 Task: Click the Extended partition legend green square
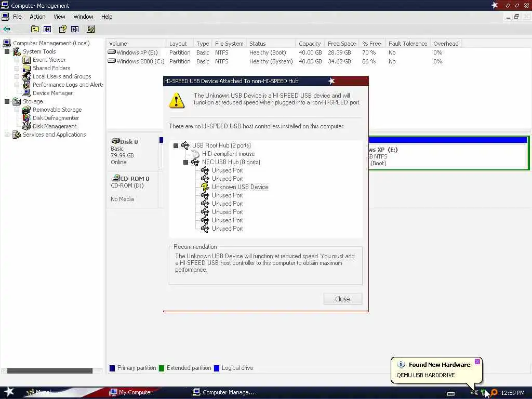point(162,368)
